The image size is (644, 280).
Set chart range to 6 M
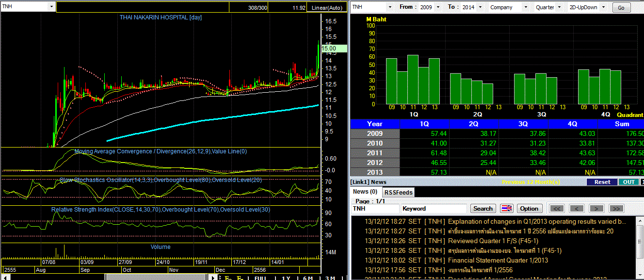307,278
